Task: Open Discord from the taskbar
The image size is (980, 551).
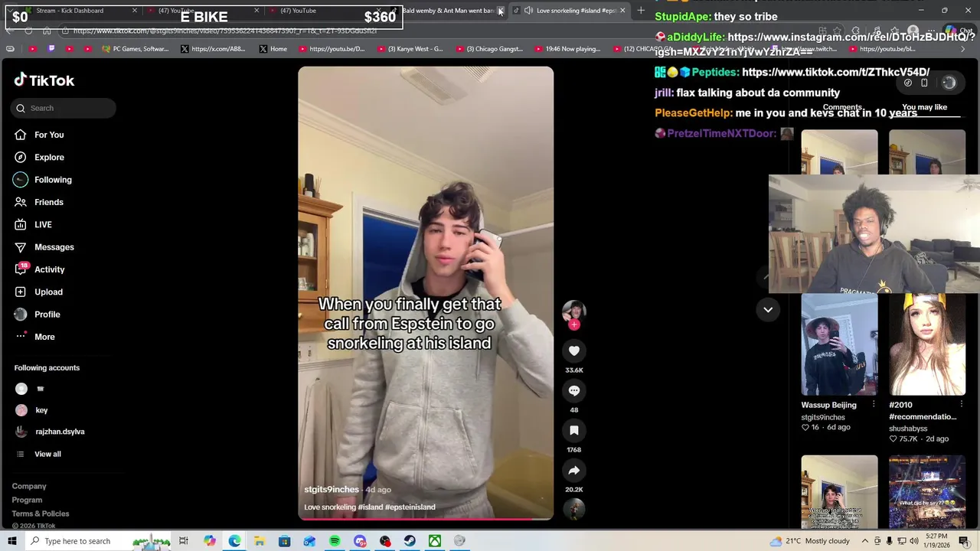Action: point(360,541)
